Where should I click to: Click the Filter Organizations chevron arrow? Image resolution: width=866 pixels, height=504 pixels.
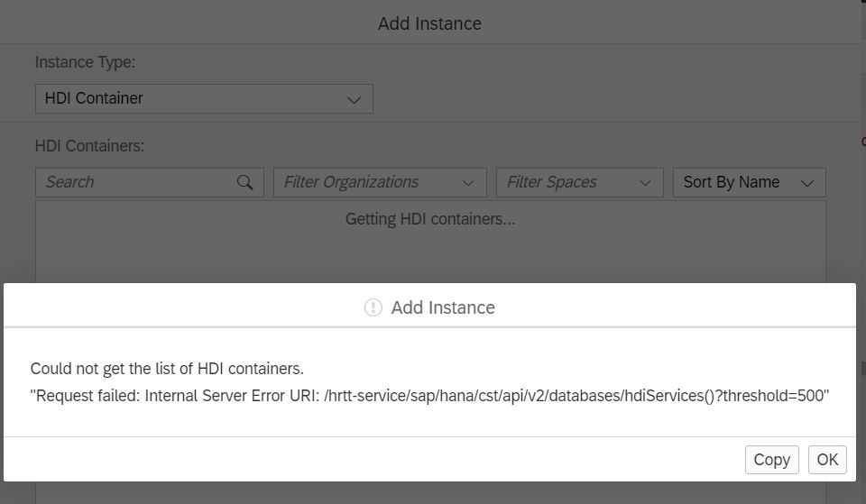pos(468,183)
